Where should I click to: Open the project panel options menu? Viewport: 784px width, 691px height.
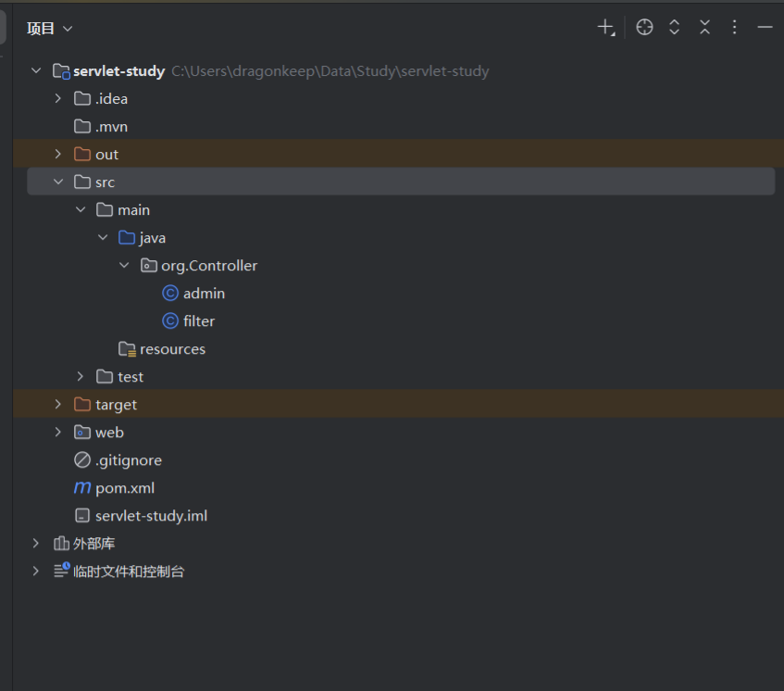[735, 28]
